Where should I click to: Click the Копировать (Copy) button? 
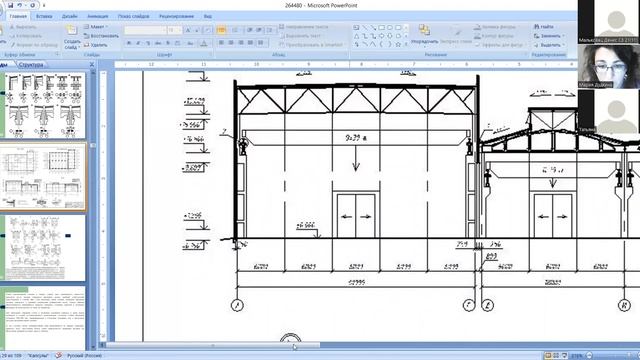click(x=26, y=36)
